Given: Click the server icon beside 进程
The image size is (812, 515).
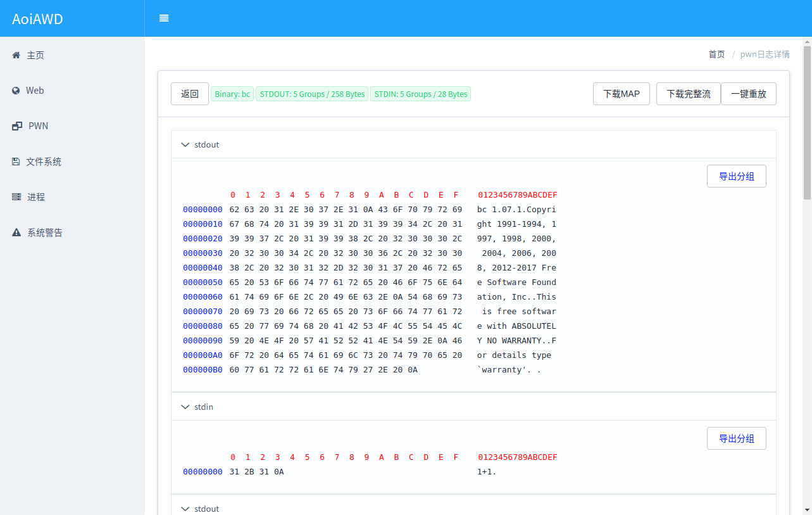Looking at the screenshot, I should [16, 197].
